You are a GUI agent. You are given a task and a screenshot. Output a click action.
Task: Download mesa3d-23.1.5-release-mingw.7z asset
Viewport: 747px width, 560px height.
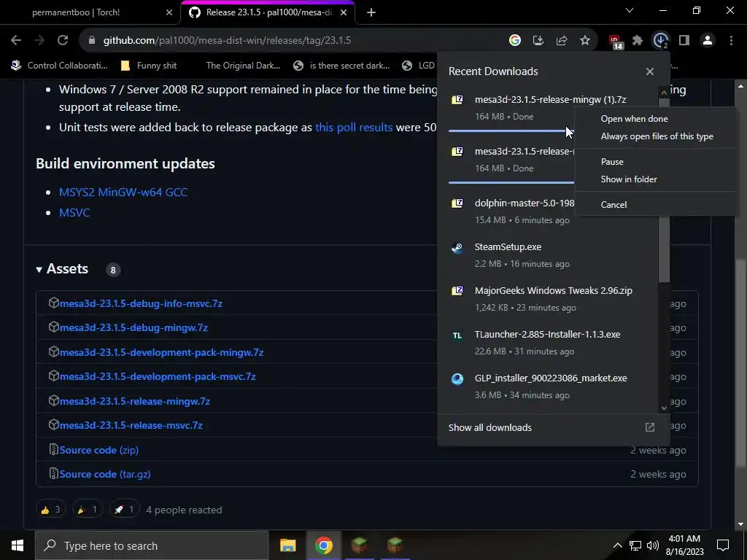pyautogui.click(x=135, y=401)
